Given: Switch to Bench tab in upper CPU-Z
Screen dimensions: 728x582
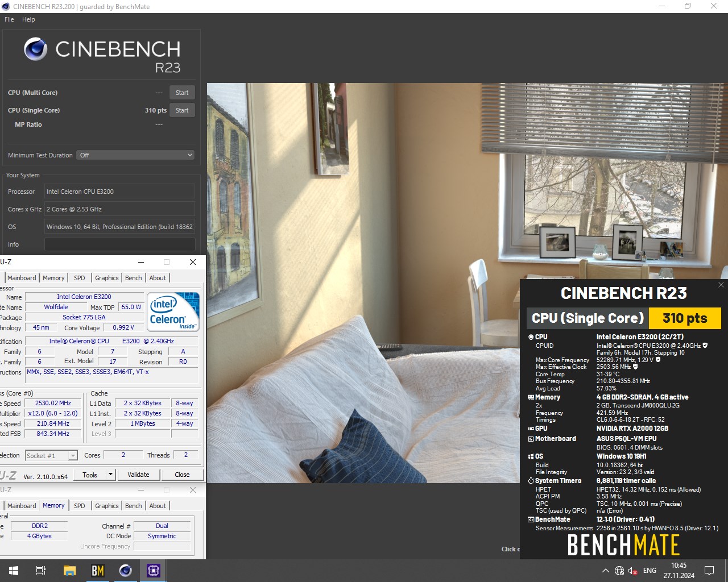Looking at the screenshot, I should [134, 278].
